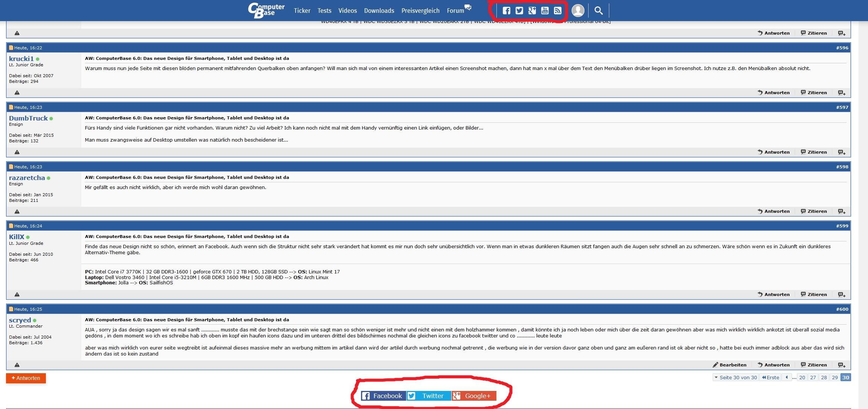Go to previous page arrow in pagination
This screenshot has width=868, height=409.
(786, 377)
